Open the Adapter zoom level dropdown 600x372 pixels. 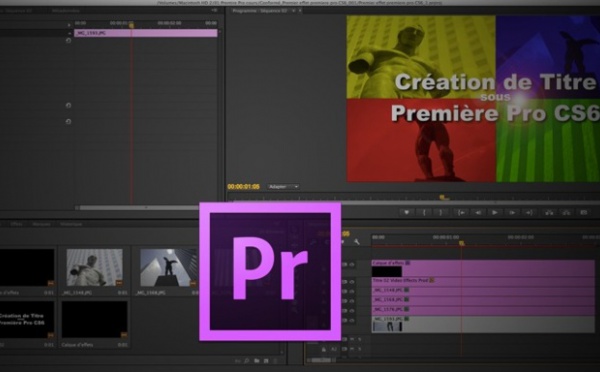click(283, 187)
